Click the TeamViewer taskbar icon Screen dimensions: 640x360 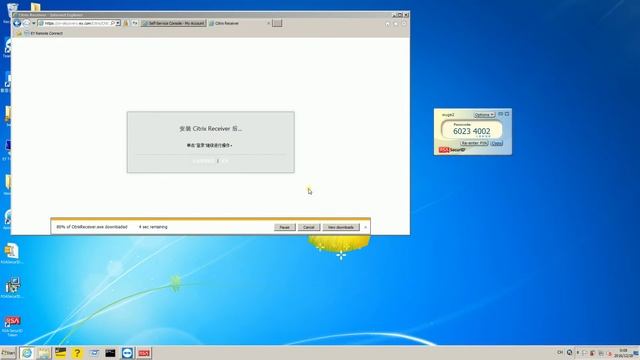127,353
